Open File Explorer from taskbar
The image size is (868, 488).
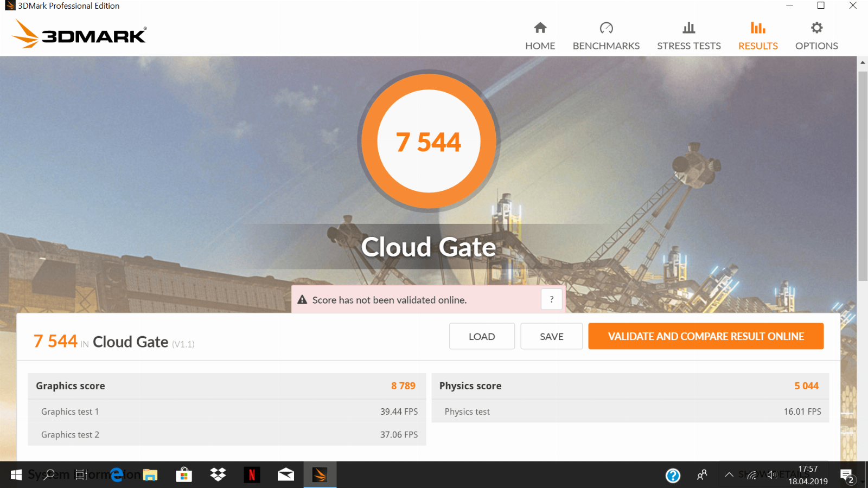tap(150, 475)
